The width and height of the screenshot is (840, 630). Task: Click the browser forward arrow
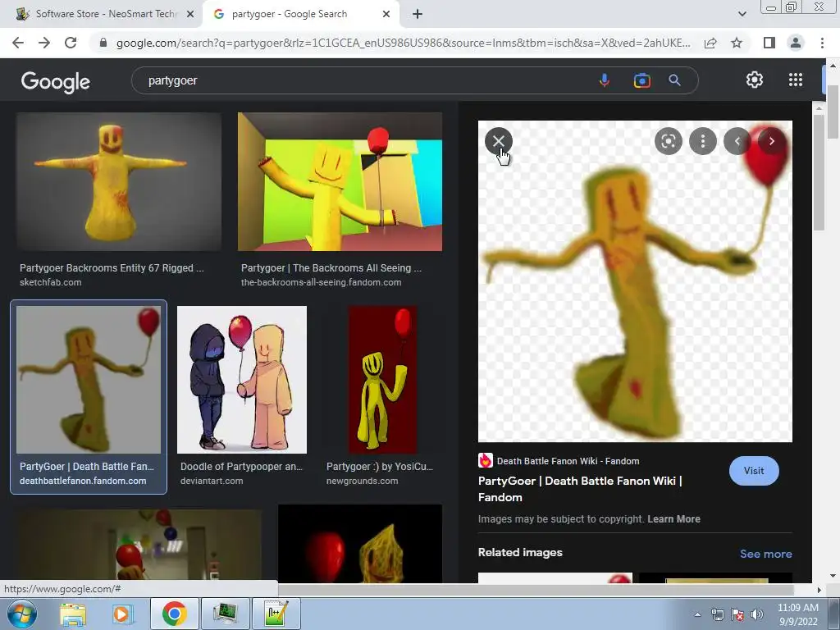(x=44, y=43)
